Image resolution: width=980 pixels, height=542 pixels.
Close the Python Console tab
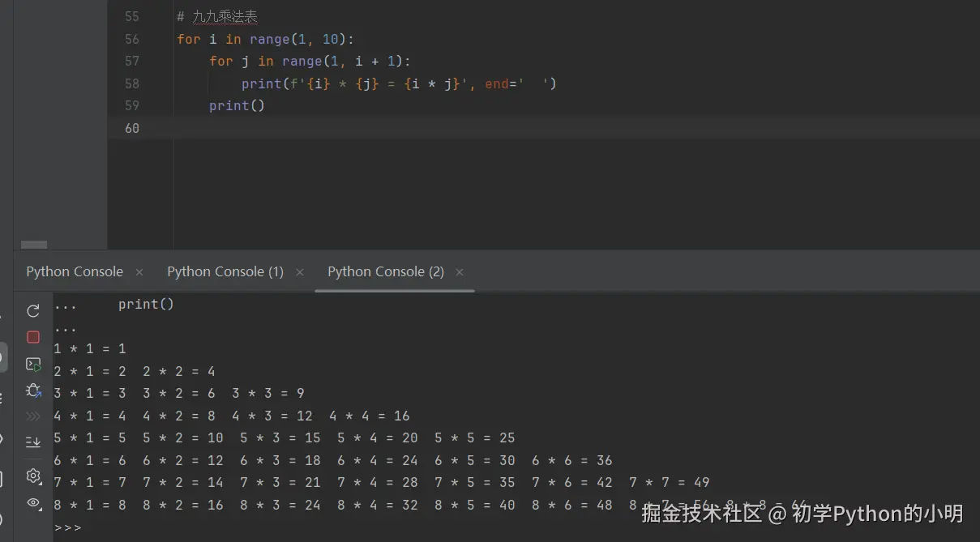[x=139, y=272]
